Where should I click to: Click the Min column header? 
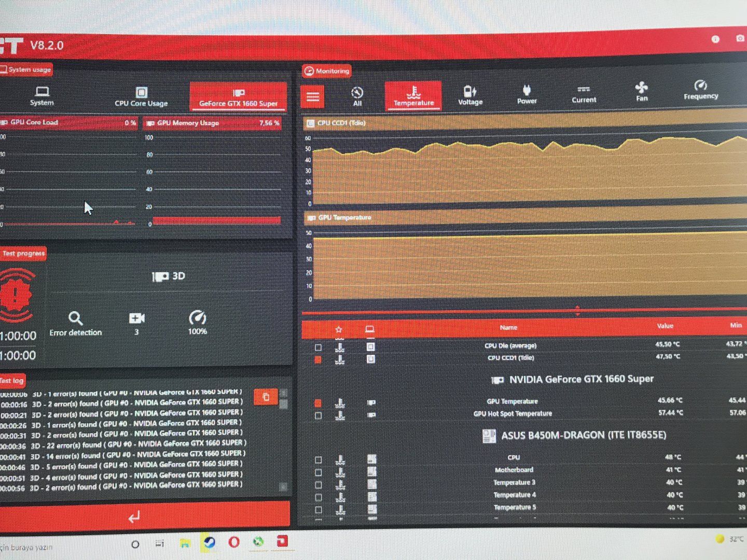[736, 325]
